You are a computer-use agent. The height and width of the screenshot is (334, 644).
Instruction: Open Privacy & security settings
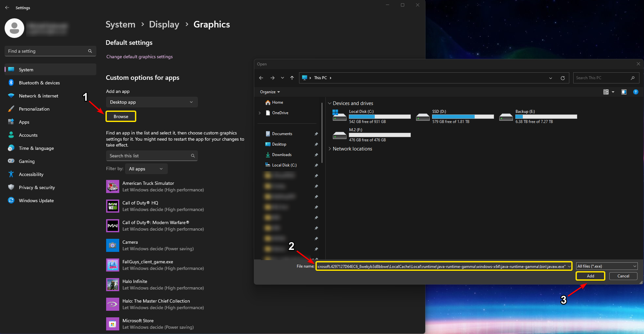coord(50,187)
